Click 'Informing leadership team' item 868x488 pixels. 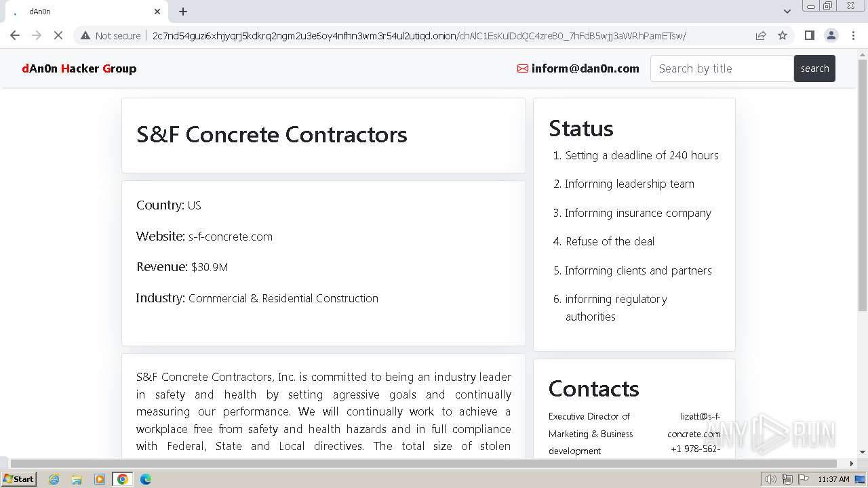(630, 184)
